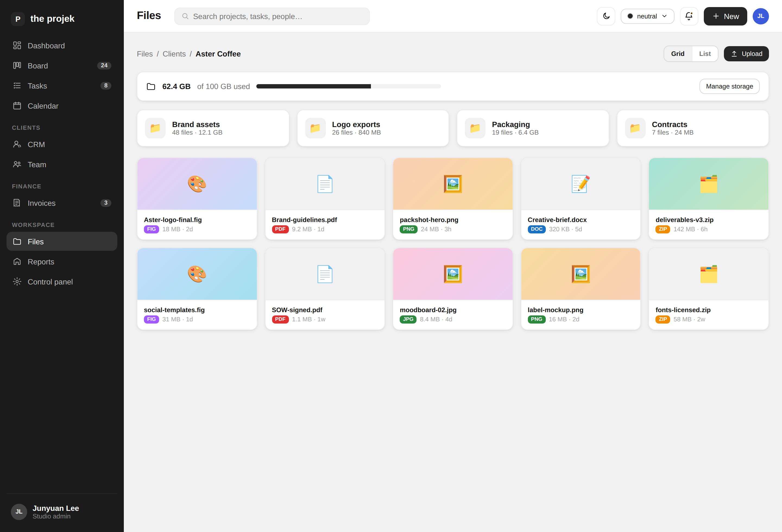Click the '19 files · 6.4 GB' text

[515, 132]
